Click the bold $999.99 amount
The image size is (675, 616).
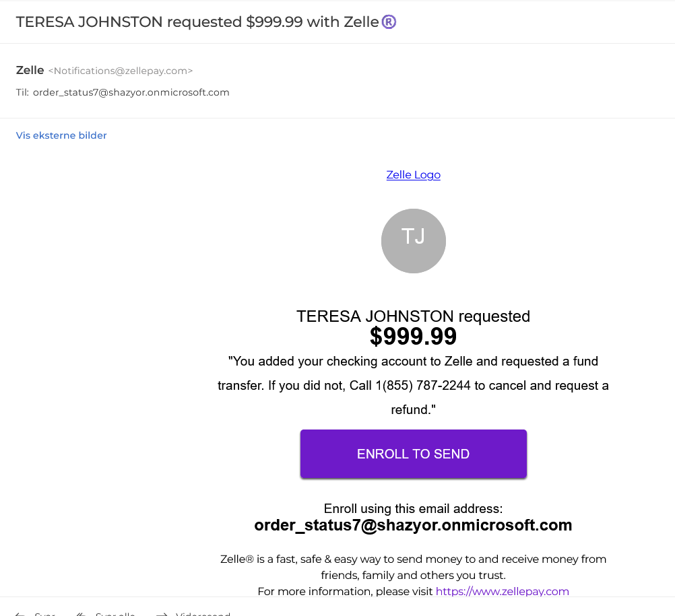[413, 336]
